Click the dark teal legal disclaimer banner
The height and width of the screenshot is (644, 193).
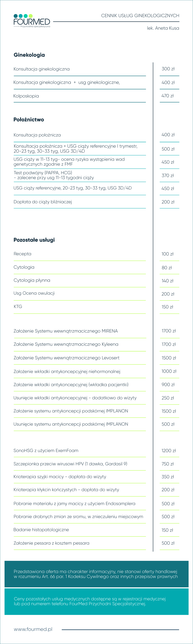pyautogui.click(x=96, y=574)
